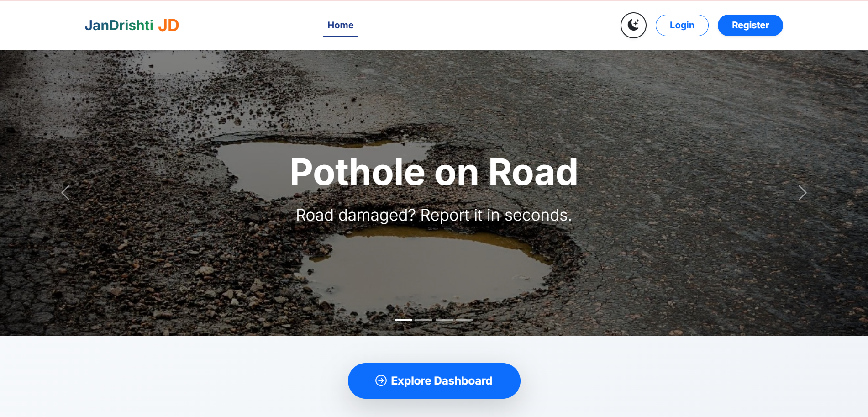The height and width of the screenshot is (417, 868).
Task: Click the orange JD logo mark
Action: tap(168, 25)
